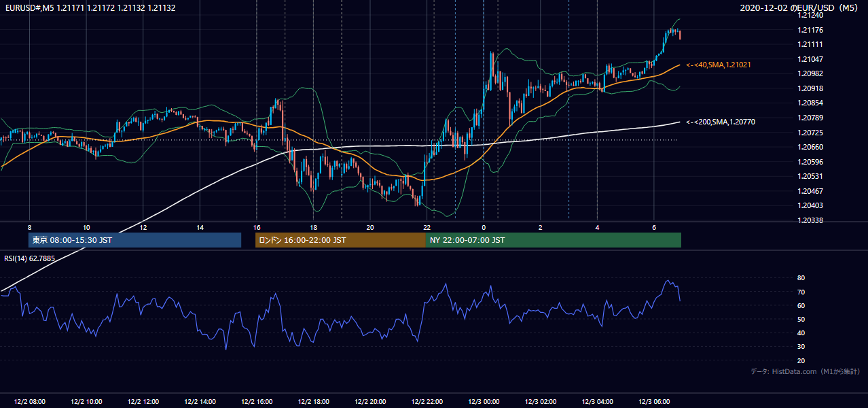Image resolution: width=868 pixels, height=408 pixels.
Task: Click price axis value 1.20467
Action: pyautogui.click(x=810, y=191)
